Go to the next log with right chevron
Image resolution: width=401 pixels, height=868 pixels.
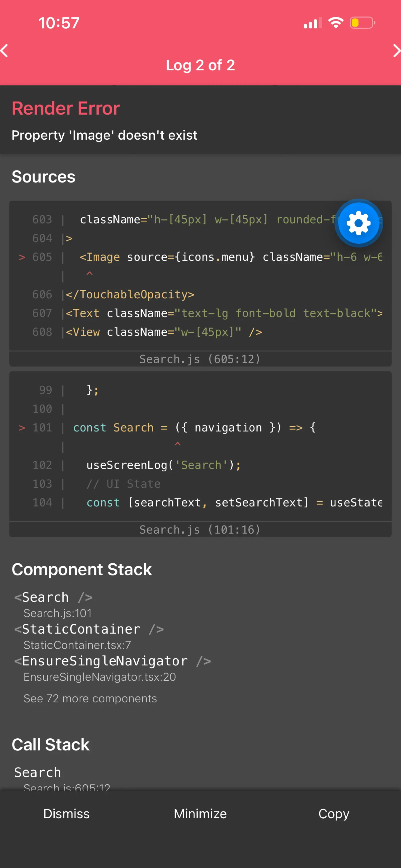pyautogui.click(x=397, y=51)
